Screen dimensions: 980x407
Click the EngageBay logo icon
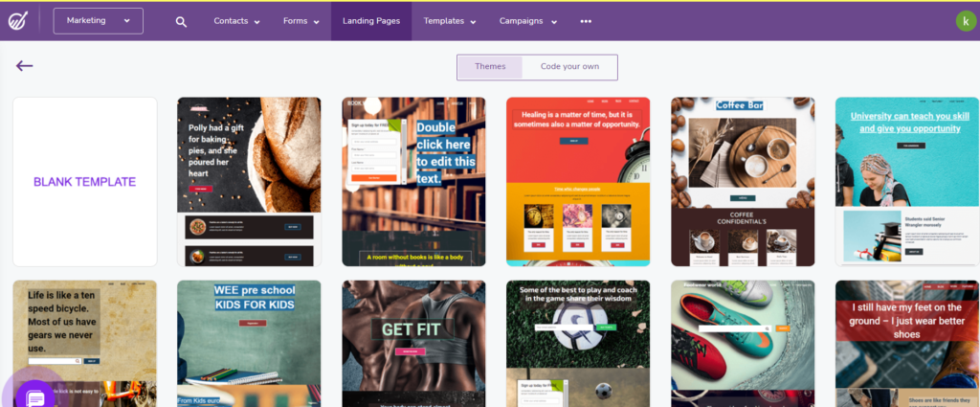17,21
